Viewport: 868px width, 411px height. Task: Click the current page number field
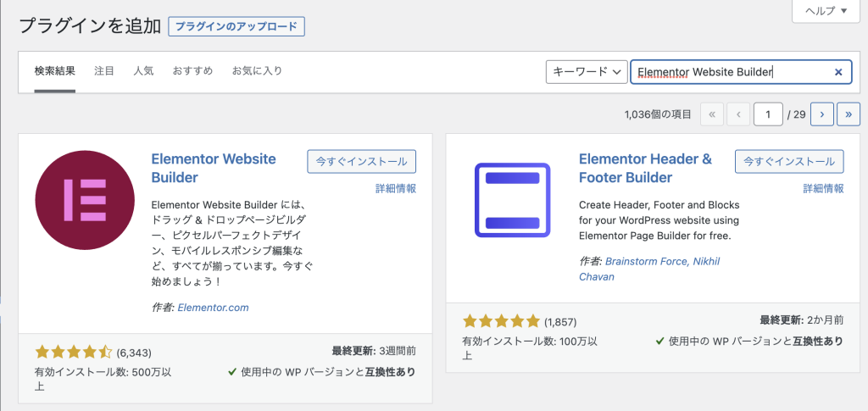(768, 114)
